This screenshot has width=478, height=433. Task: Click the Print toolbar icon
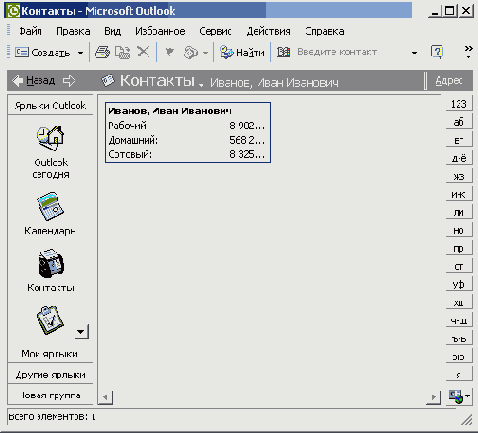pos(102,52)
